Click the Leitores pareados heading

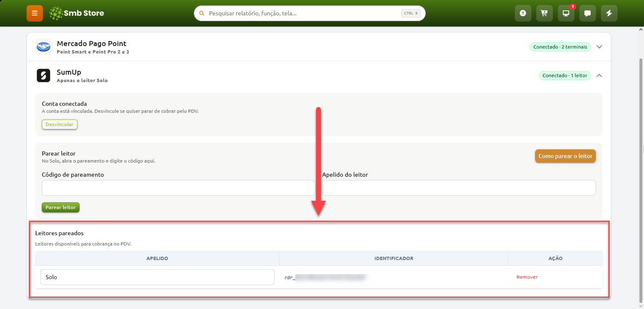60,234
